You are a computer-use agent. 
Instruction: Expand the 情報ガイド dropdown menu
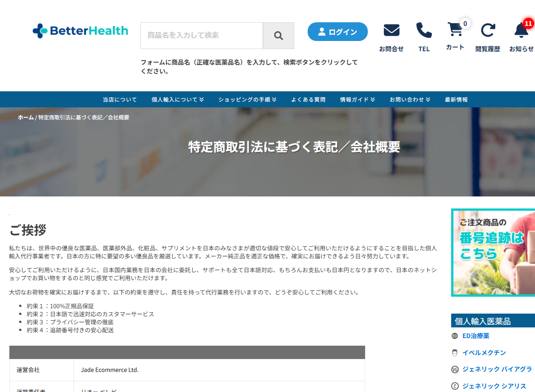(358, 99)
